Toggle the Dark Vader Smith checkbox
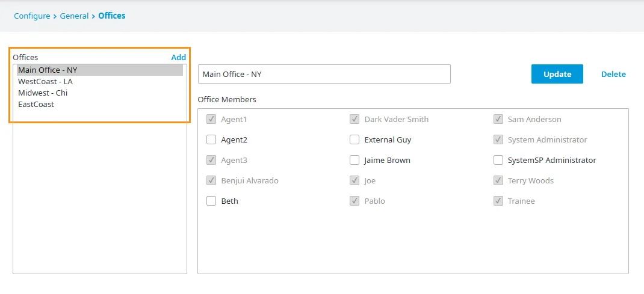The image size is (644, 294). point(355,119)
